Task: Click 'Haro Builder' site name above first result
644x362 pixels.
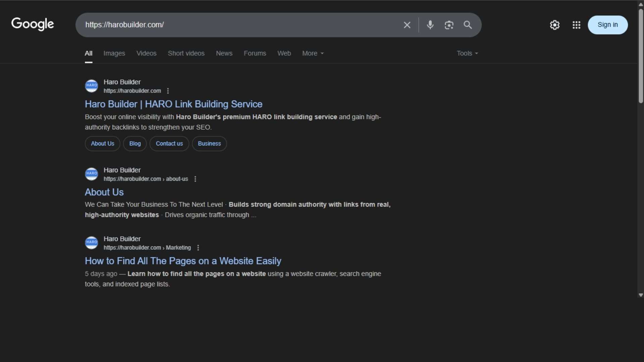Action: (122, 82)
